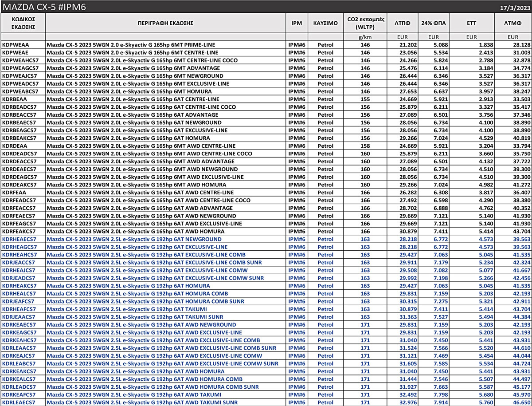This screenshot has width=532, height=406.
Task: Click final price 37.346
Action: tap(522, 114)
